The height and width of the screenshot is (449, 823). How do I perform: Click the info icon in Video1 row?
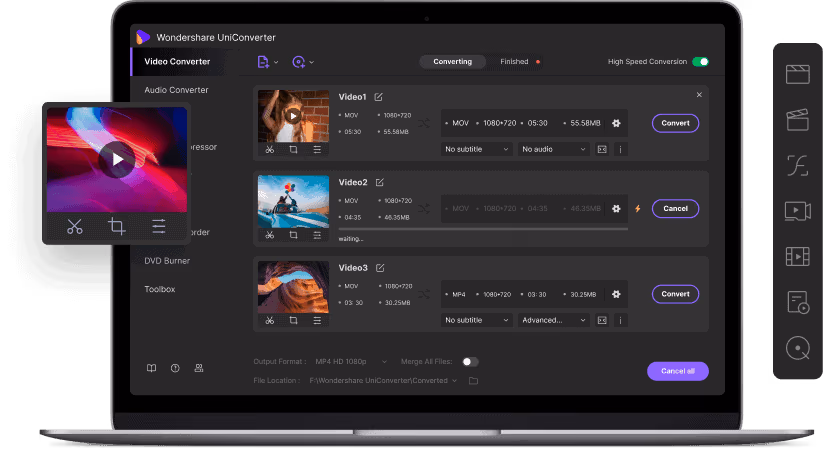[x=620, y=149]
